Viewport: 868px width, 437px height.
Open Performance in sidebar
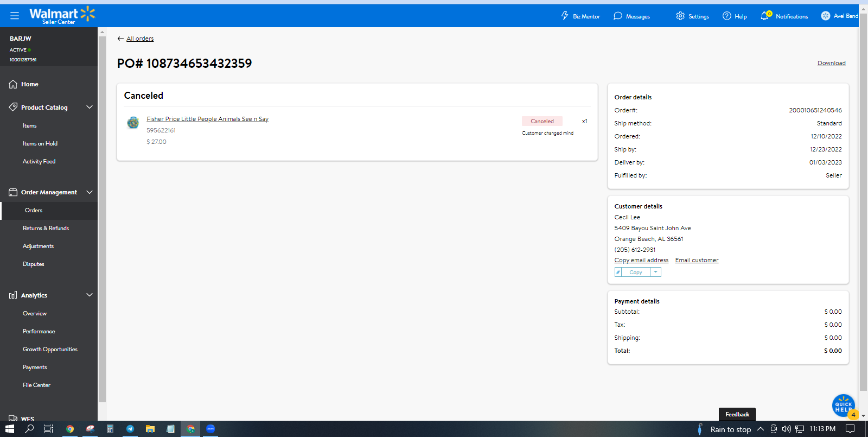point(39,331)
